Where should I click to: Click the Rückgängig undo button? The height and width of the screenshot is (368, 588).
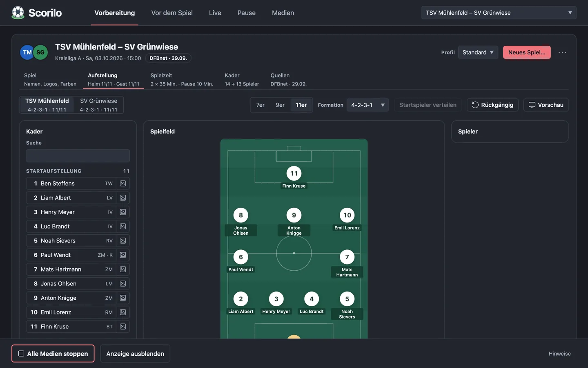point(493,105)
